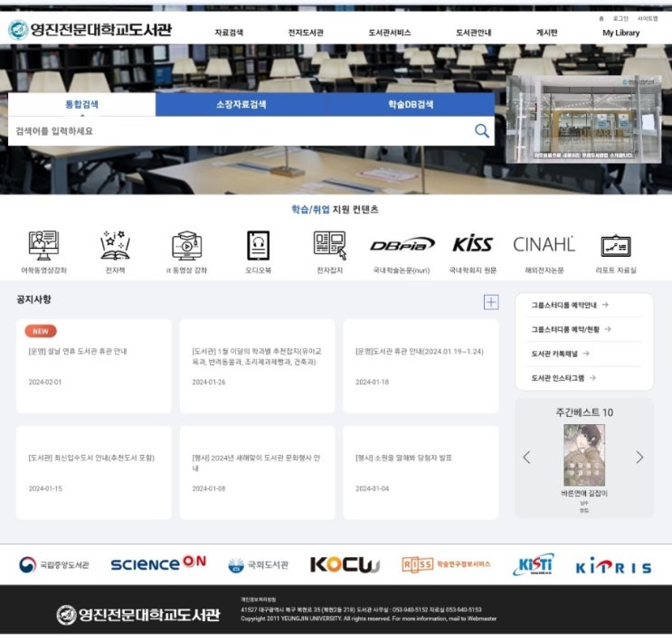This screenshot has width=672, height=643.
Task: Focus the 검색어를 입력하세요 search field
Action: tap(240, 131)
